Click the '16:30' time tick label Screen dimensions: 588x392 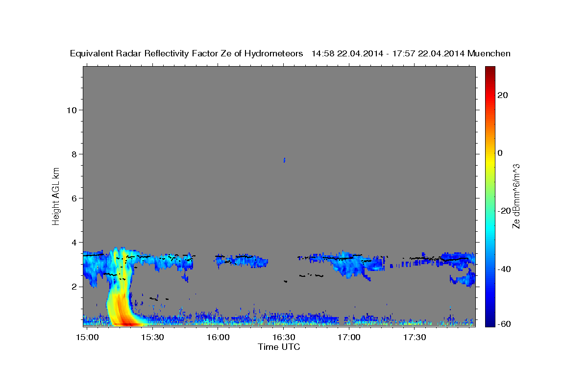click(x=284, y=338)
